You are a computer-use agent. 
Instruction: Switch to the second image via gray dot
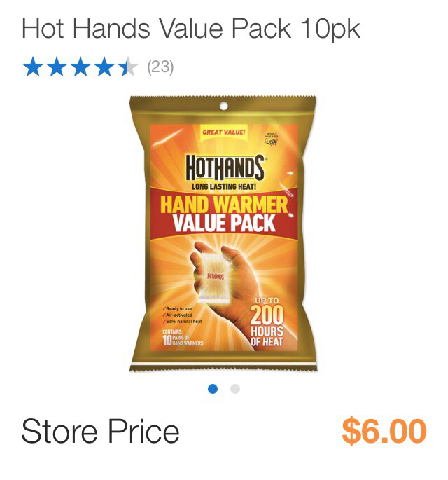pyautogui.click(x=235, y=389)
